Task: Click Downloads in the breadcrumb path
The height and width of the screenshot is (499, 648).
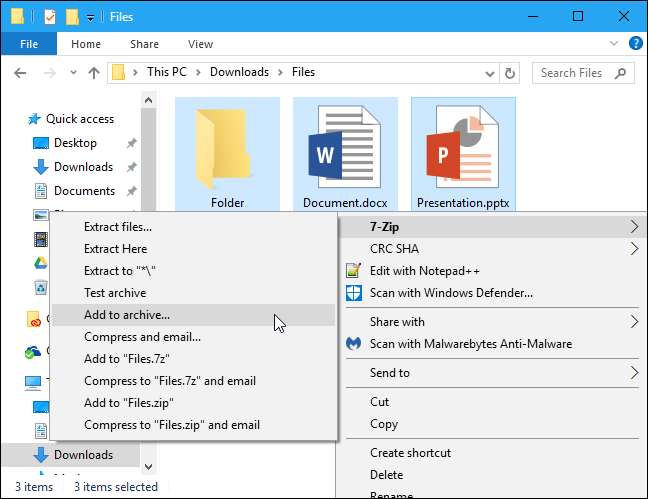Action: [239, 72]
